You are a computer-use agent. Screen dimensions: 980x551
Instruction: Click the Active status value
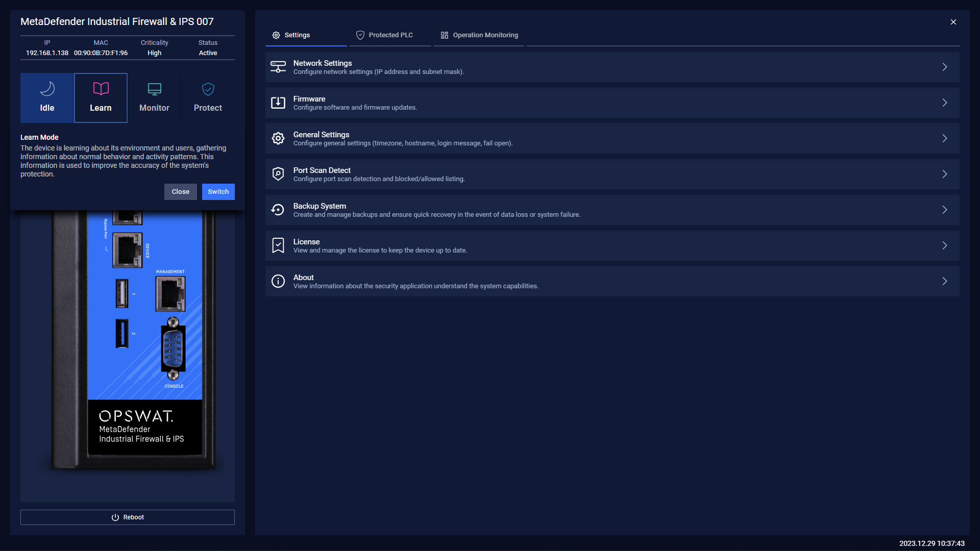[208, 53]
